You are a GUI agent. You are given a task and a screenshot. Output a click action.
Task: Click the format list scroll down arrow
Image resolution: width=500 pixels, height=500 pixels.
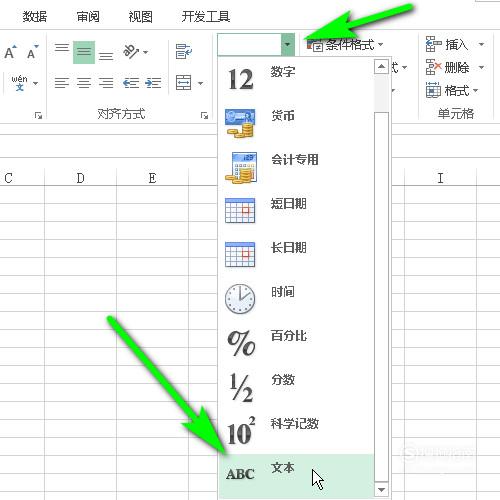(x=381, y=490)
